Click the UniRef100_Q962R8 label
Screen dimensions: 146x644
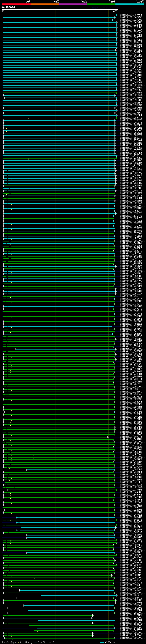click(131, 552)
